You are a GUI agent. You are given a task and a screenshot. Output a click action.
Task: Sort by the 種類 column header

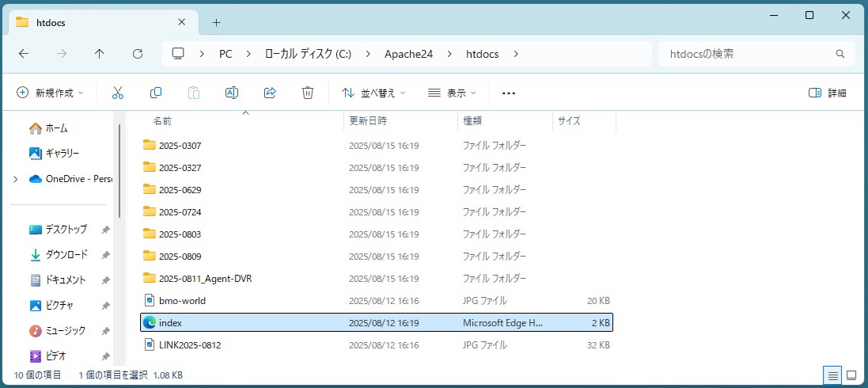(472, 121)
